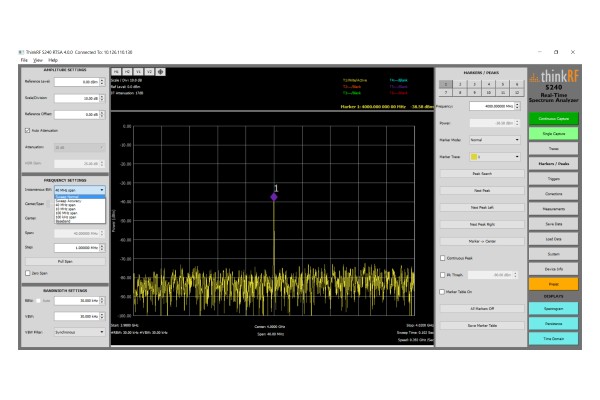Open the disabled Attenuation dropdown
600x400 pixels.
click(x=80, y=147)
